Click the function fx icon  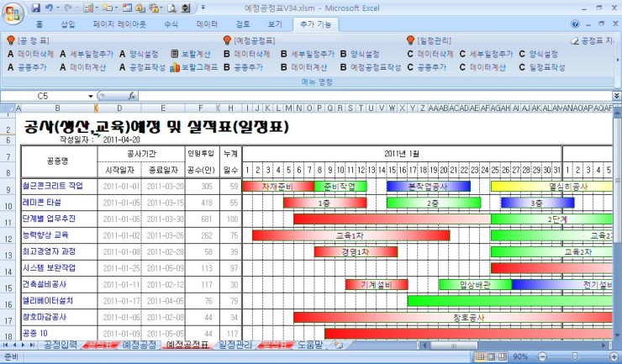(132, 96)
